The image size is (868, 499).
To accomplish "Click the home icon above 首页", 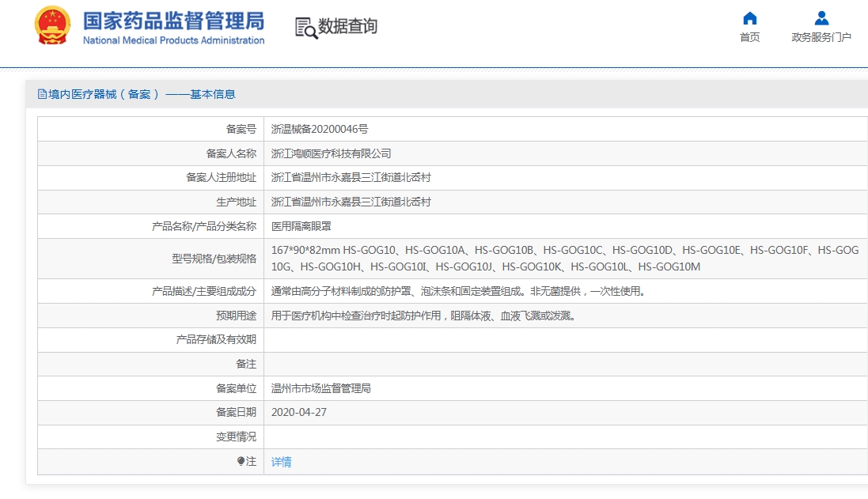I will tap(749, 18).
